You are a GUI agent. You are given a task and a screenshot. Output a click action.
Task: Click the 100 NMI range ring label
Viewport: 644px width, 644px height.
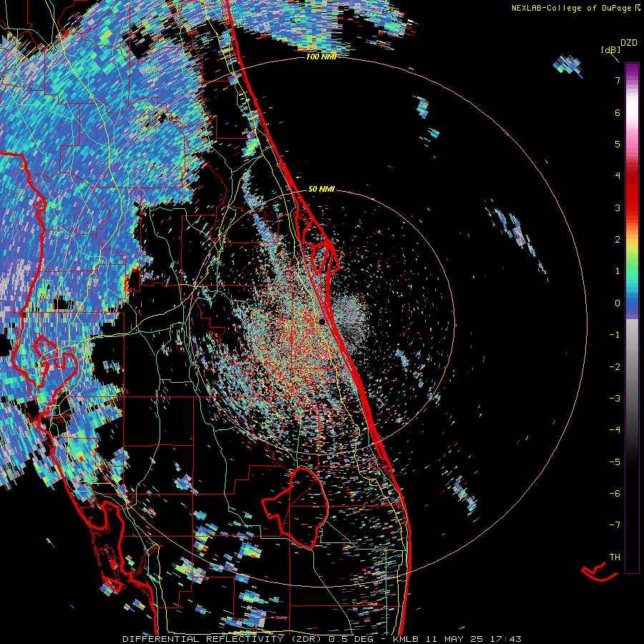click(321, 57)
